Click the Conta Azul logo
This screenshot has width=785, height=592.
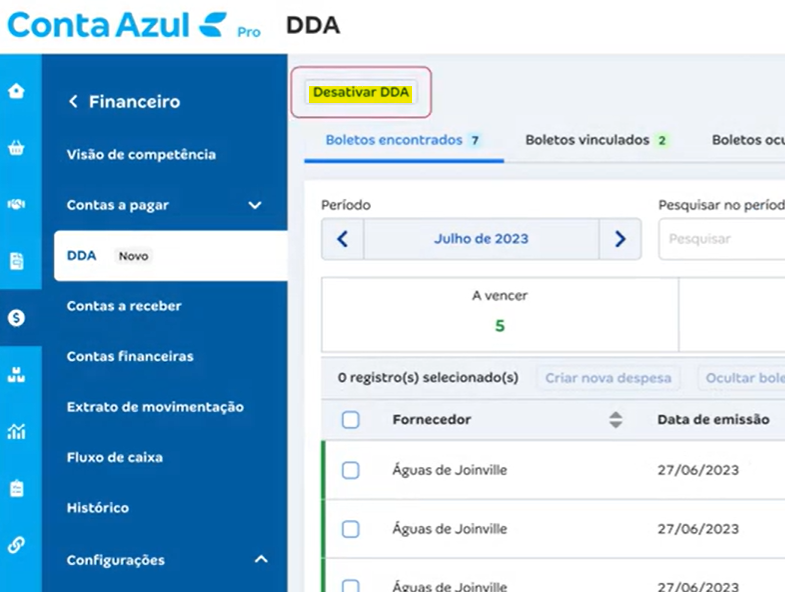click(118, 25)
